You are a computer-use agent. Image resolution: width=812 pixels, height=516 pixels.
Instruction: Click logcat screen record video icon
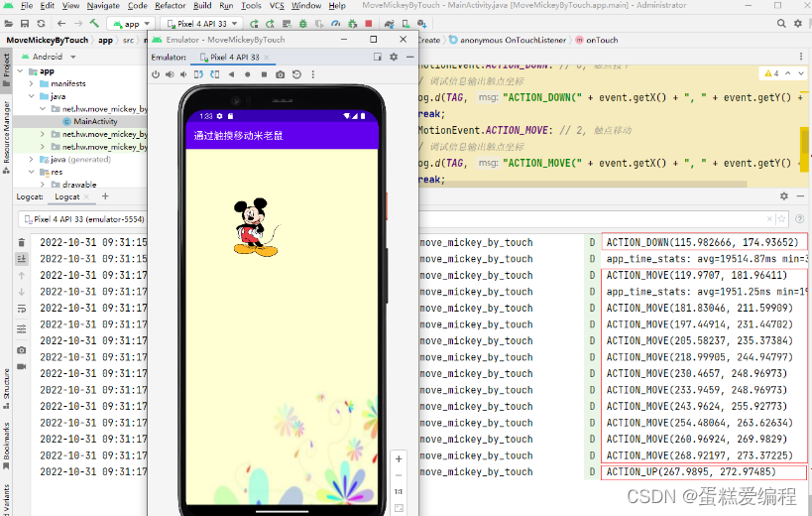(21, 367)
